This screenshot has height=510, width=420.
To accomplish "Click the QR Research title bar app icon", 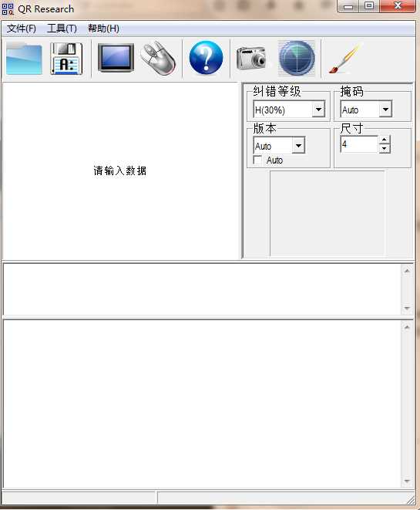I will point(8,8).
